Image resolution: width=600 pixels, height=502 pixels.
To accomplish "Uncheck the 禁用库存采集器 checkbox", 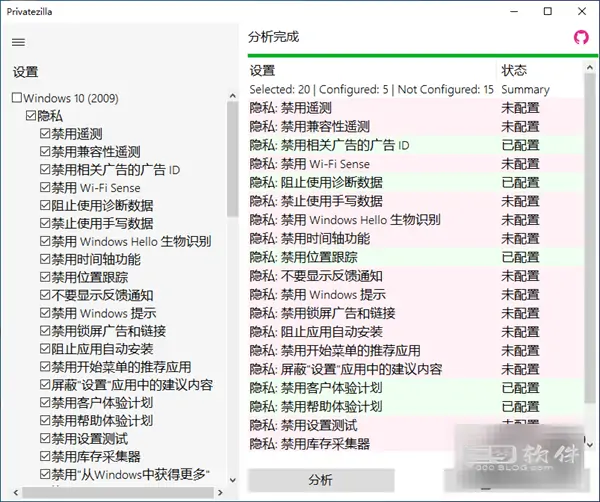I will [x=45, y=456].
